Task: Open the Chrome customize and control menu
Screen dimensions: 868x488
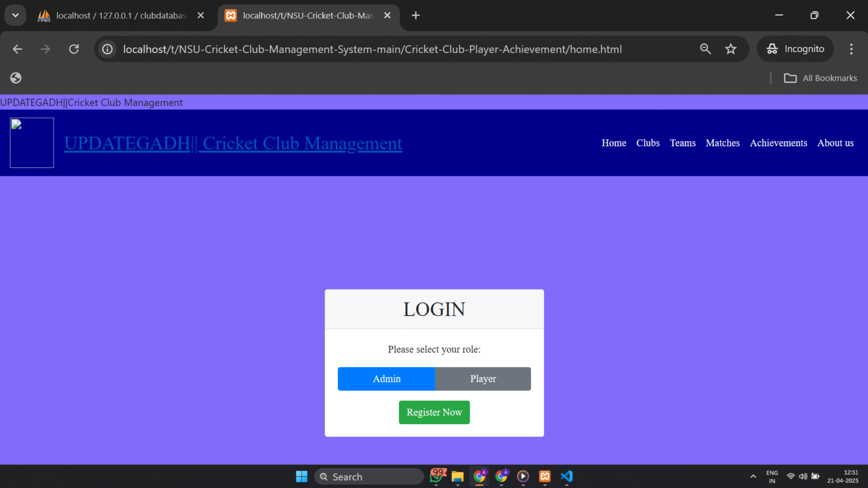Action: 851,49
